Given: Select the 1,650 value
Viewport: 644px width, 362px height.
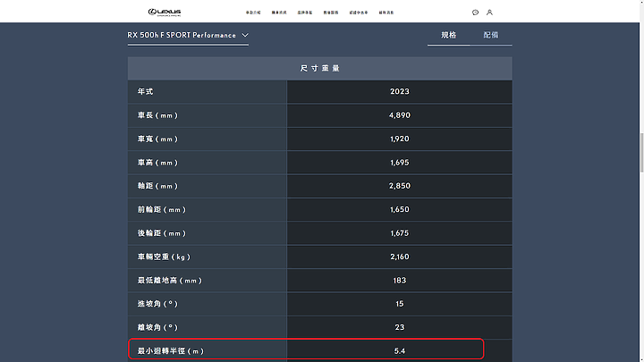Looking at the screenshot, I should [399, 209].
